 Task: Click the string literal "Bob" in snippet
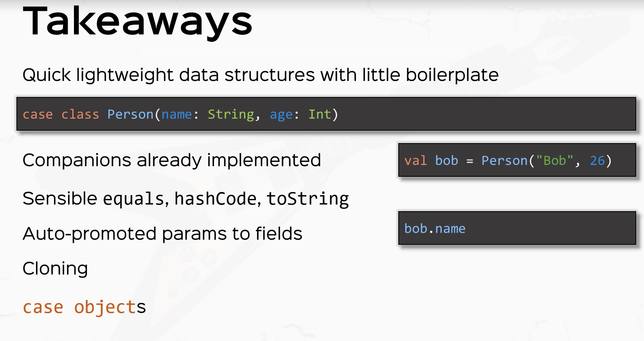click(554, 160)
